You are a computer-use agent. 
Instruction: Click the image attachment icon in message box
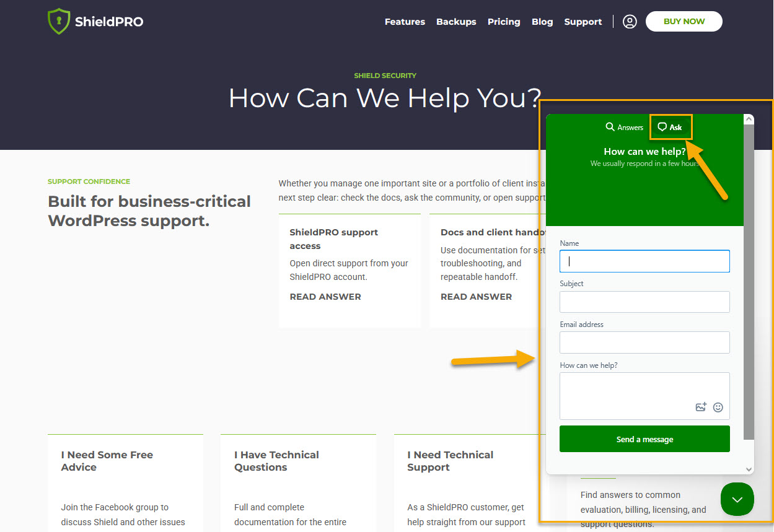pos(701,407)
